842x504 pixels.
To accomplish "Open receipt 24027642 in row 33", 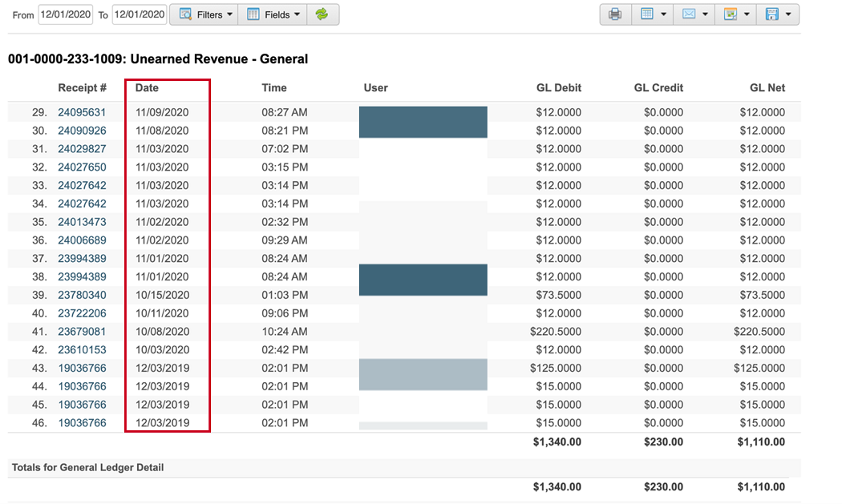I will (x=82, y=185).
